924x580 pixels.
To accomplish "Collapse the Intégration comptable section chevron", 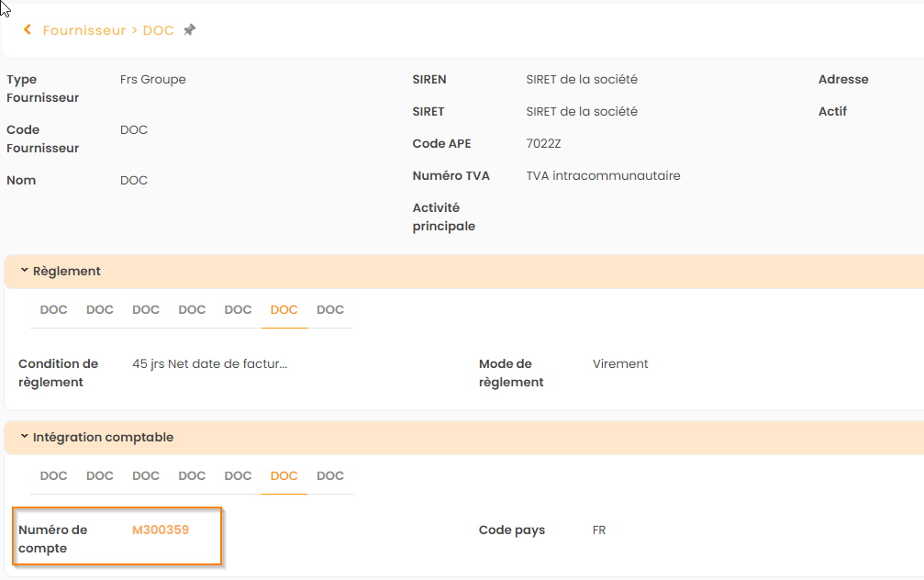I will point(24,437).
